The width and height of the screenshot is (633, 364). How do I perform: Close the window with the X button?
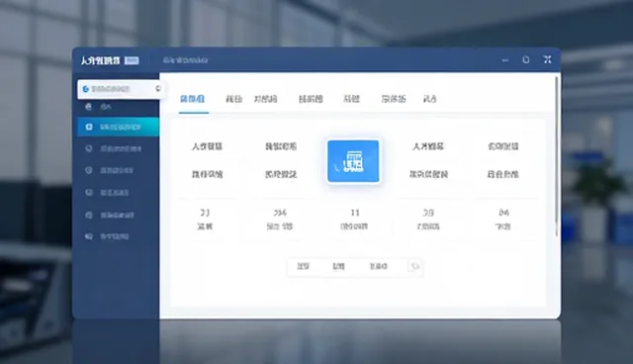coord(547,59)
